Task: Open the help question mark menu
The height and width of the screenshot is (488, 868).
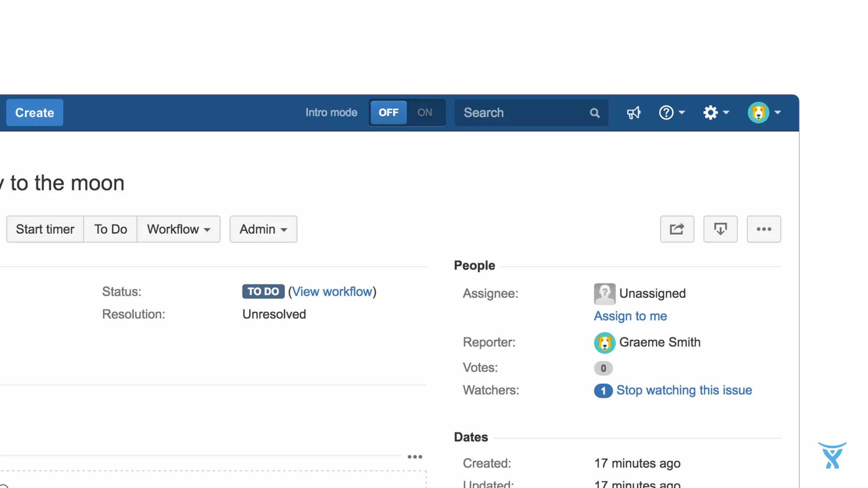Action: click(x=672, y=113)
